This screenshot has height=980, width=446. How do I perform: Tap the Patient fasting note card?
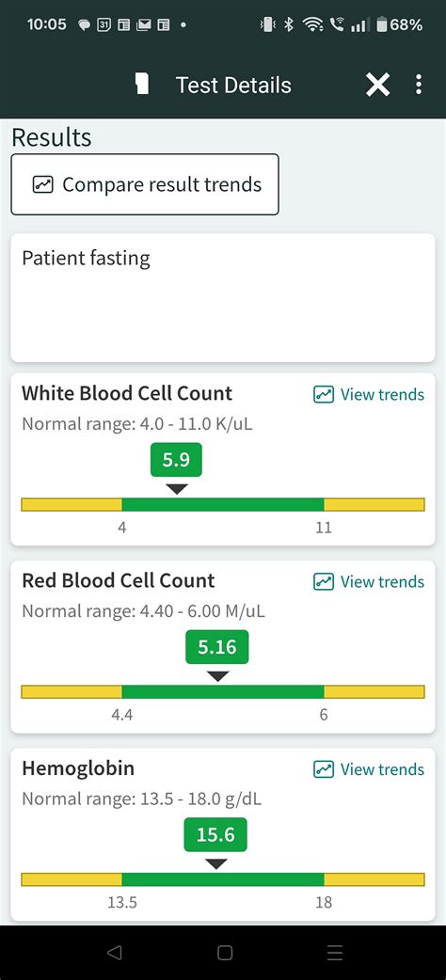[x=223, y=297]
